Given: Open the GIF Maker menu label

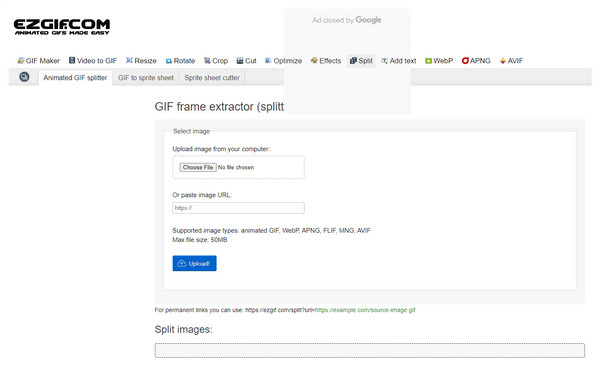Looking at the screenshot, I should pos(43,61).
